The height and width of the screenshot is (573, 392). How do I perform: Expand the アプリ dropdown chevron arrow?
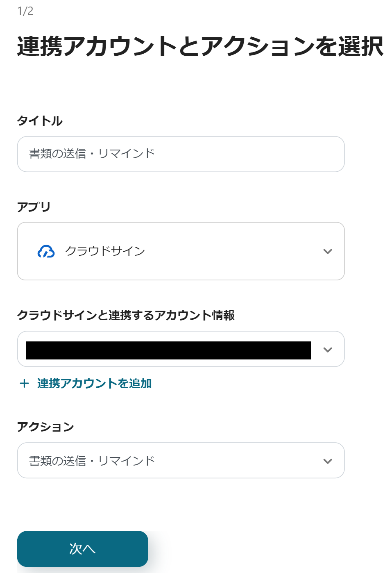[x=327, y=251]
